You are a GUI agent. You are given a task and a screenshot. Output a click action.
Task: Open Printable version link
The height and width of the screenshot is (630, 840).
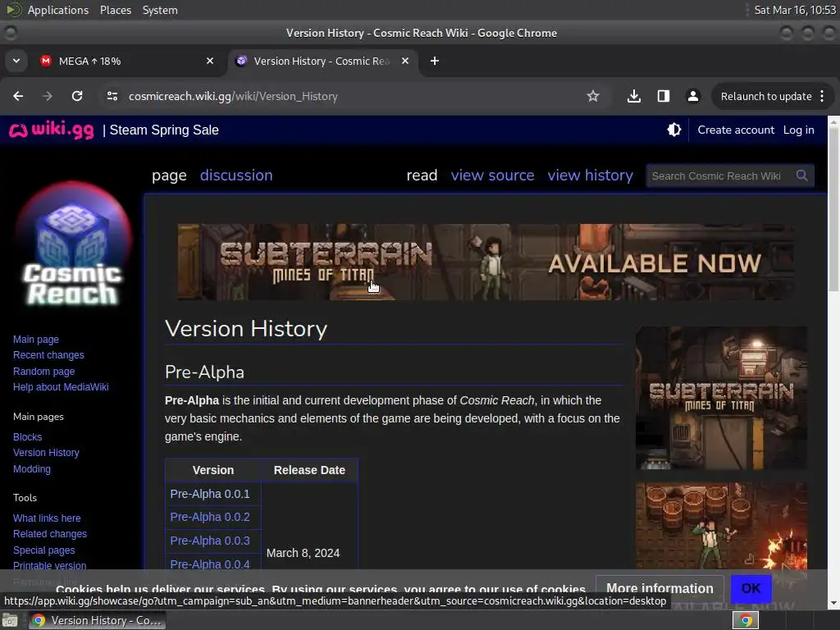tap(49, 566)
